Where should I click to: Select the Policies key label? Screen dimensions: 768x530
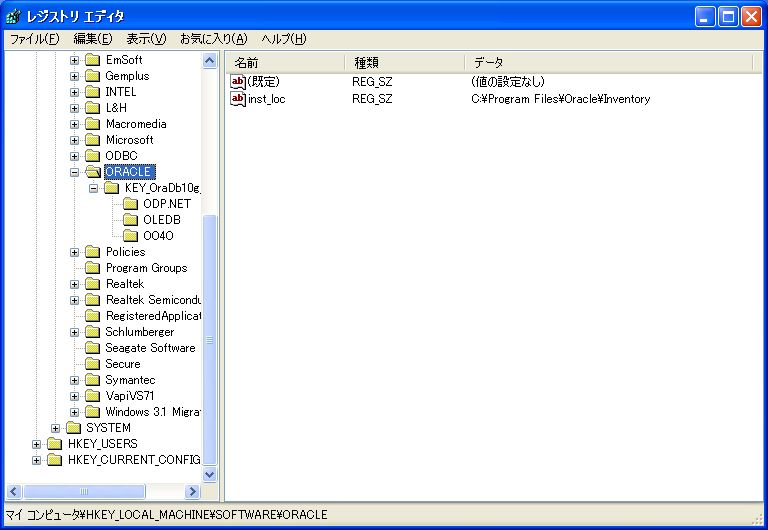tap(125, 252)
